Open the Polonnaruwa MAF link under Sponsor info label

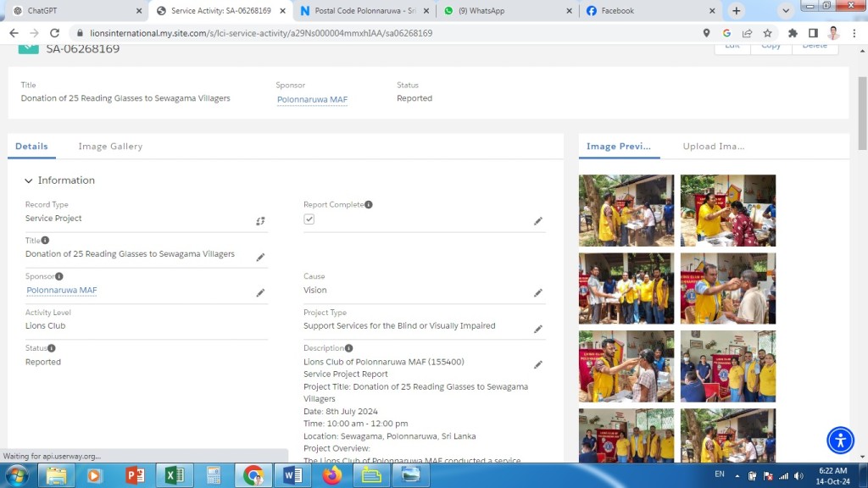click(x=61, y=290)
